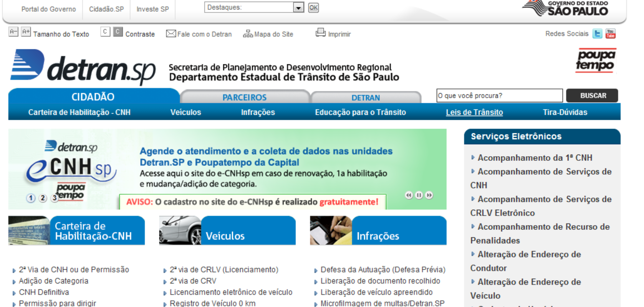Go to banner slide 1

tap(31, 198)
